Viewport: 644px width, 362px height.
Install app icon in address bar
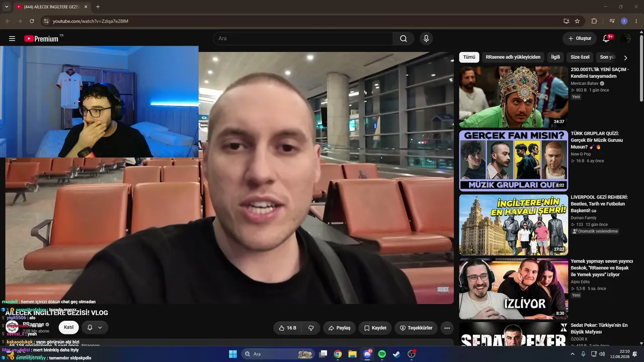[x=566, y=21]
